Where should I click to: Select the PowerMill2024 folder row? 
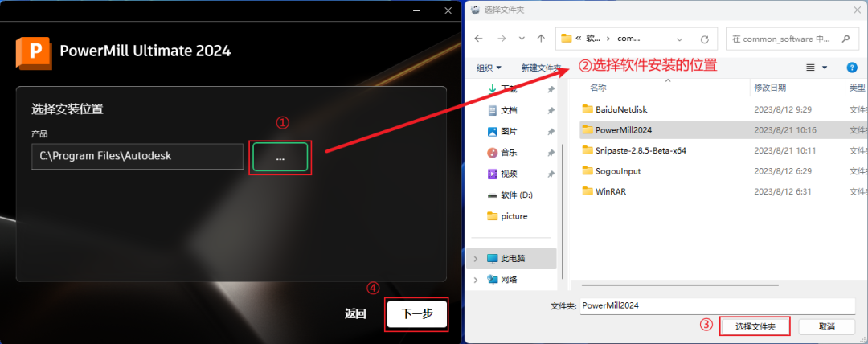pos(723,130)
